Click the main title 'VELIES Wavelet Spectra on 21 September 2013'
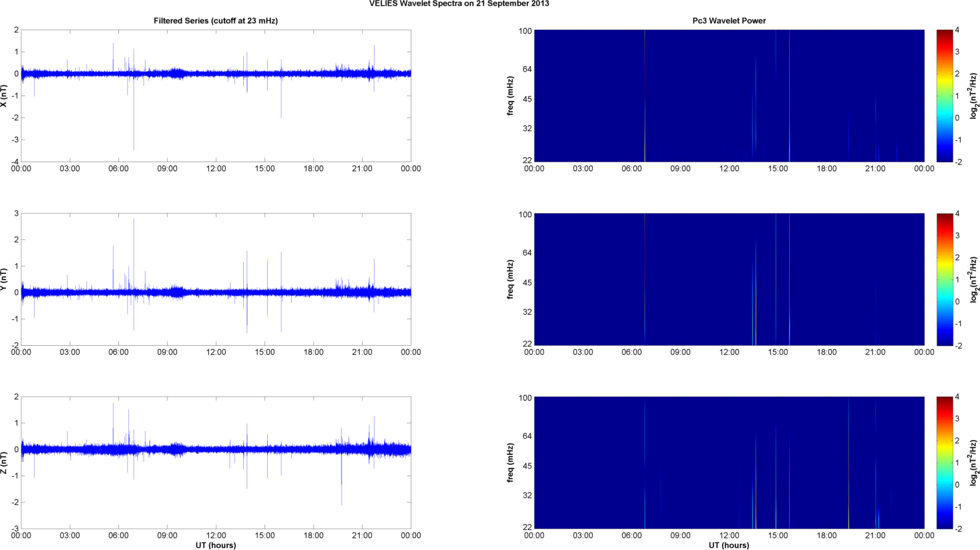 click(x=459, y=4)
